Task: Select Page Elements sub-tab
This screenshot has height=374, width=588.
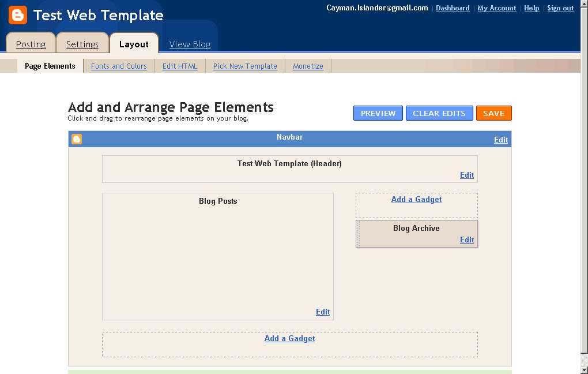Action: pyautogui.click(x=50, y=66)
